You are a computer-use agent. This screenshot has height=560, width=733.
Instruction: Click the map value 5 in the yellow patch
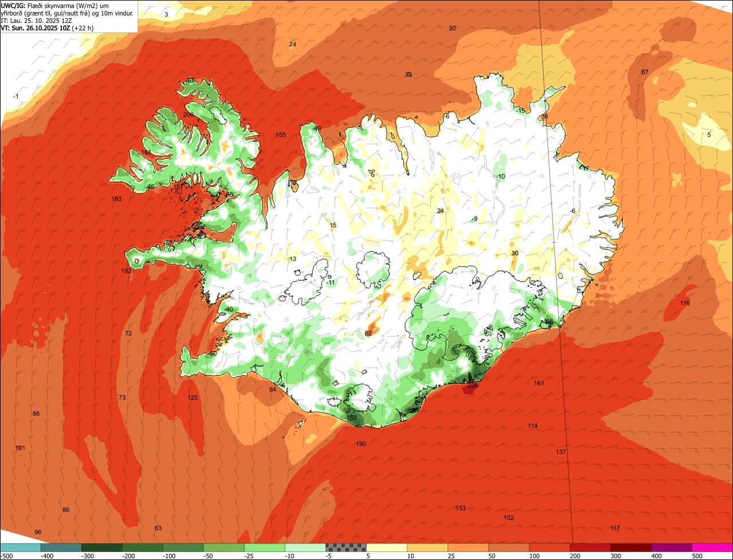click(709, 135)
